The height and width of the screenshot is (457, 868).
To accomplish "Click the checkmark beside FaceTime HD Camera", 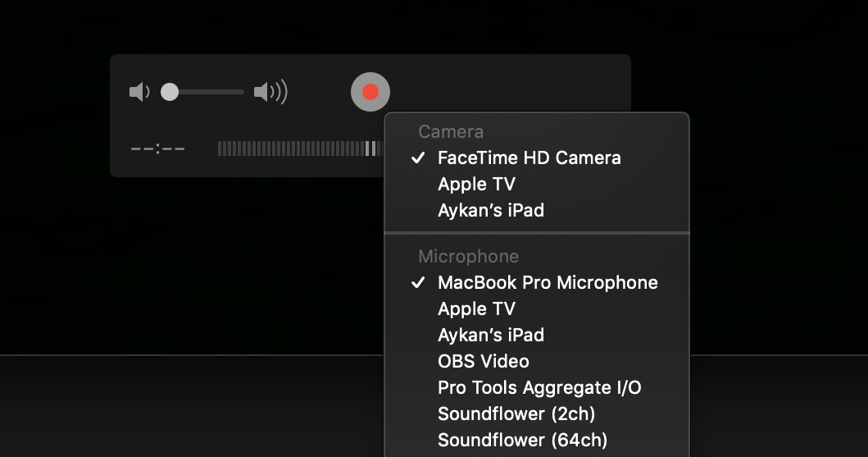I will (419, 158).
